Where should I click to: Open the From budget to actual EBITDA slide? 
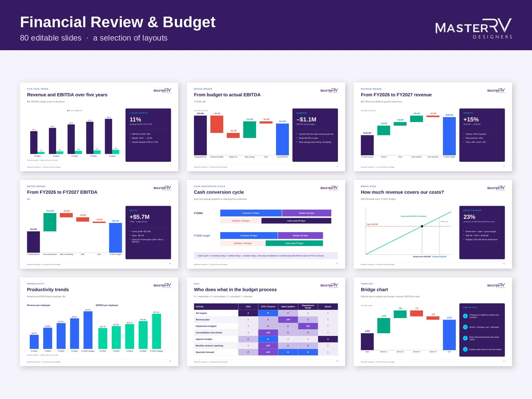click(x=266, y=127)
